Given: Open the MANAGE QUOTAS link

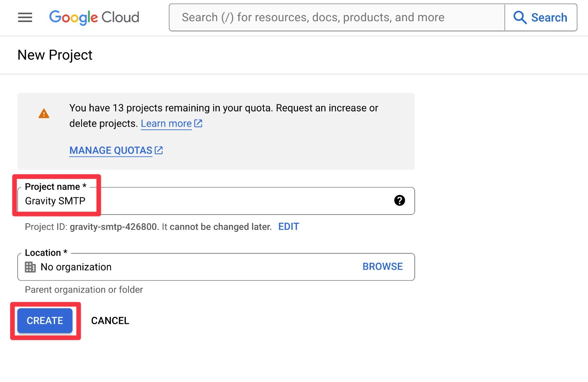Looking at the screenshot, I should (111, 151).
